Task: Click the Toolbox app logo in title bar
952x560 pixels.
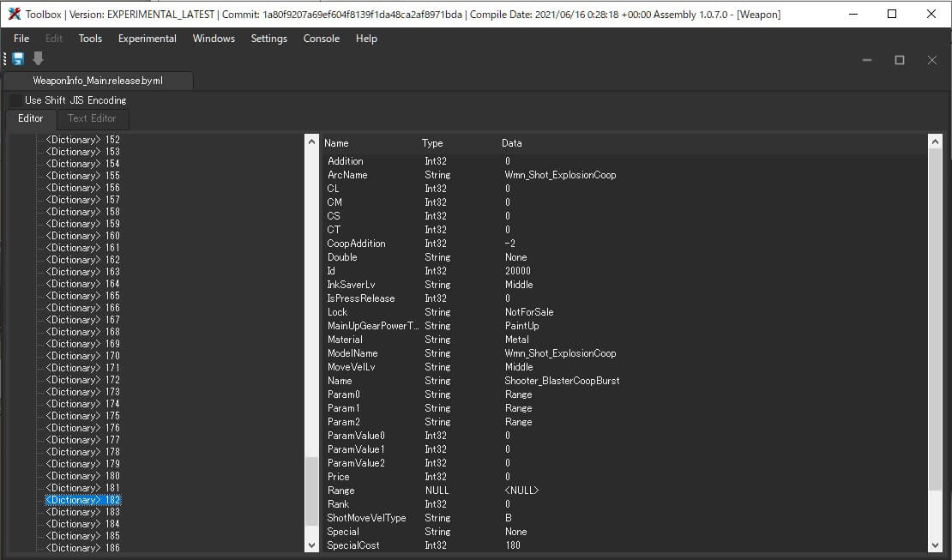Action: (x=14, y=14)
